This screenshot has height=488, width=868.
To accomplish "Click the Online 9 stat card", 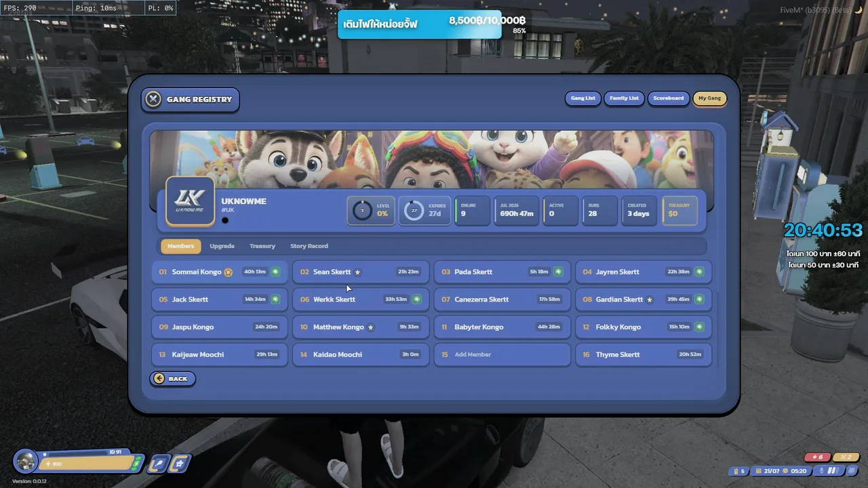I will (473, 211).
